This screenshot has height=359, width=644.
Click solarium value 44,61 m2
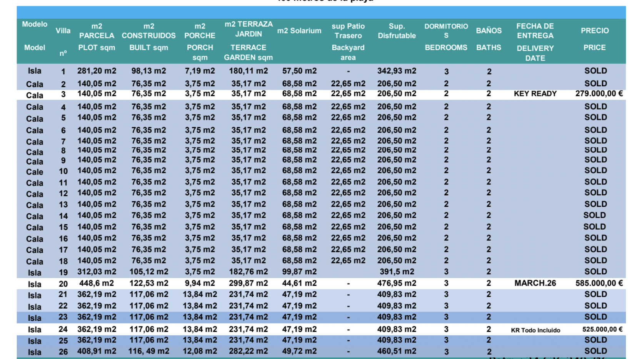pyautogui.click(x=299, y=283)
